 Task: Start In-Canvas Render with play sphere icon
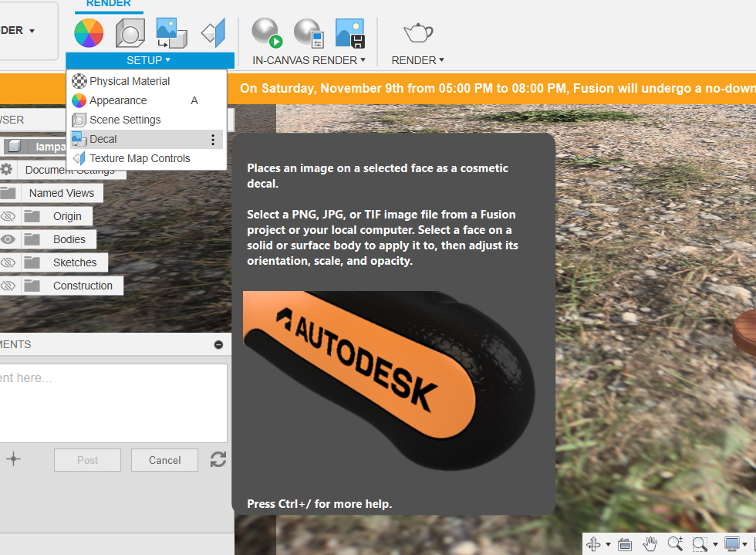coord(267,33)
